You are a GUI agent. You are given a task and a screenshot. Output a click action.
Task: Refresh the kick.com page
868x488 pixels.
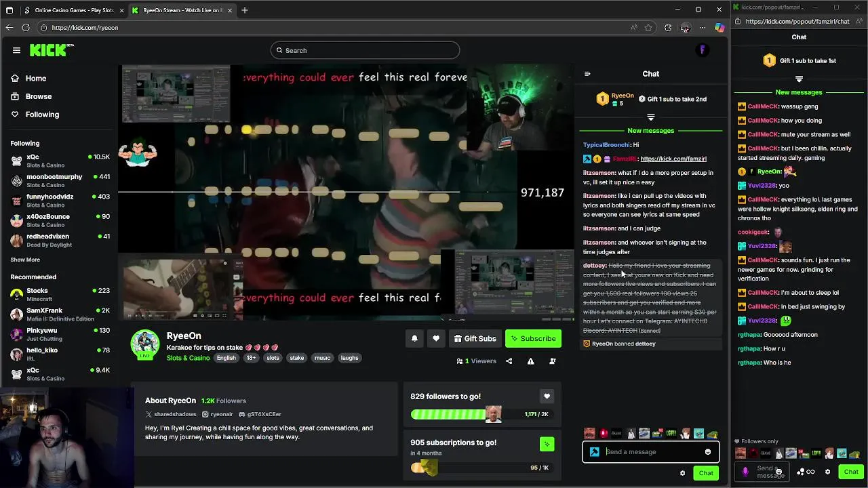[x=26, y=28]
